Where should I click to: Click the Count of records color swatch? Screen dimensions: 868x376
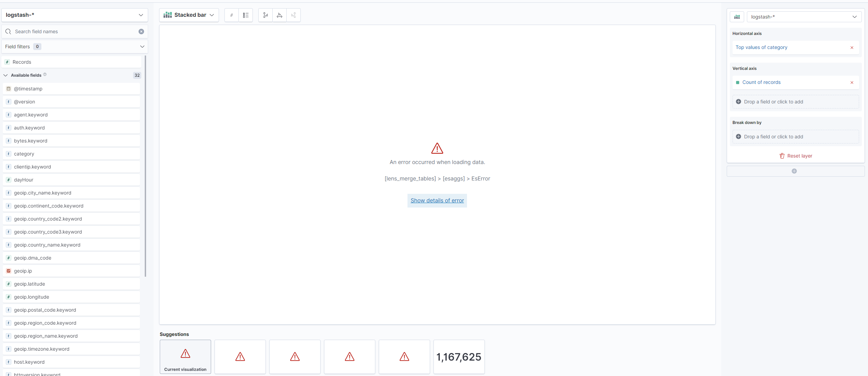tap(738, 83)
